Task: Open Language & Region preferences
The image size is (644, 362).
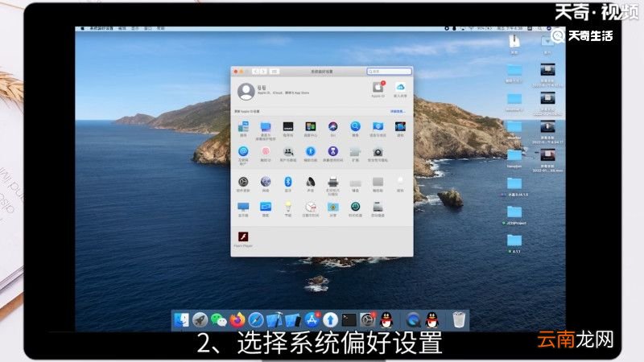Action: click(378, 127)
